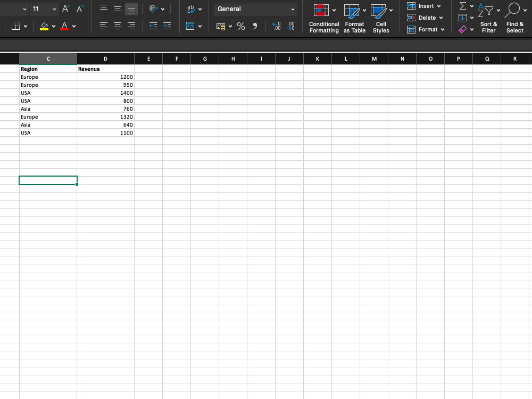Screen dimensions: 532x399
Task: Select the font name dropdown arrow
Action: [x=24, y=9]
